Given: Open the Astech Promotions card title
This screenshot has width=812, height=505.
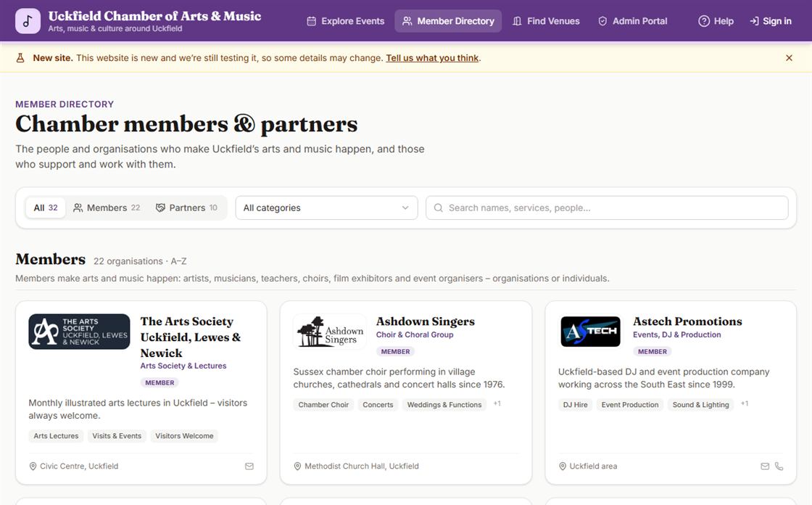Looking at the screenshot, I should click(x=687, y=321).
